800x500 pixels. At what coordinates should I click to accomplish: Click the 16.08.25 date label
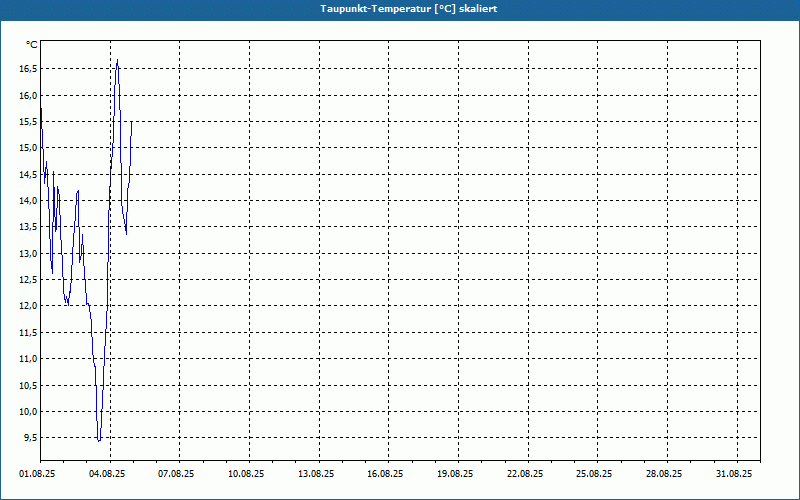point(385,474)
